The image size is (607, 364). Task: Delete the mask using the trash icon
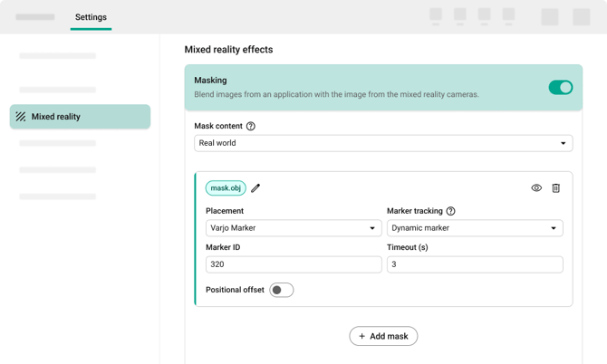point(556,188)
